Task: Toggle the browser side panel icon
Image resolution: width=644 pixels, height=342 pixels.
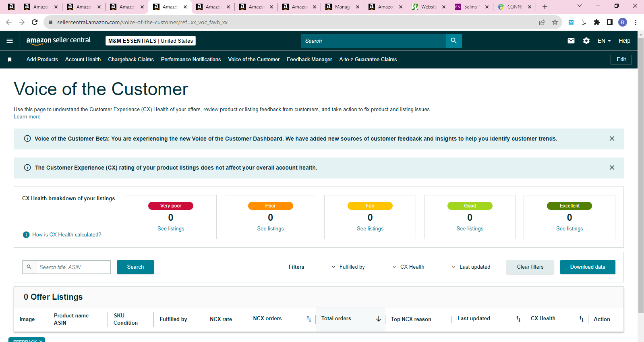Action: (x=610, y=22)
